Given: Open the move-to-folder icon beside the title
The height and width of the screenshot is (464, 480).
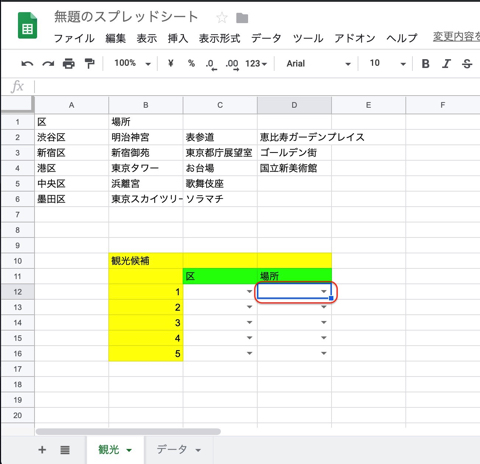Looking at the screenshot, I should point(242,18).
